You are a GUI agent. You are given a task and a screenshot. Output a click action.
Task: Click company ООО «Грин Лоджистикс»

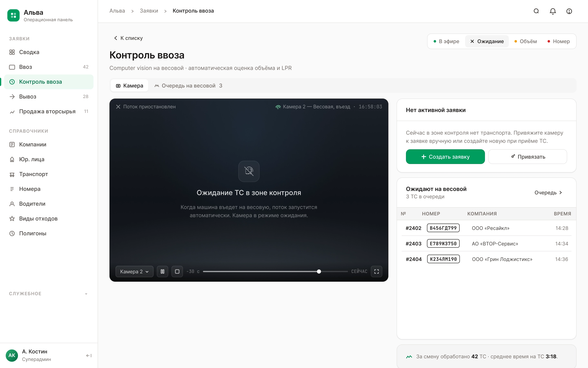pyautogui.click(x=502, y=259)
